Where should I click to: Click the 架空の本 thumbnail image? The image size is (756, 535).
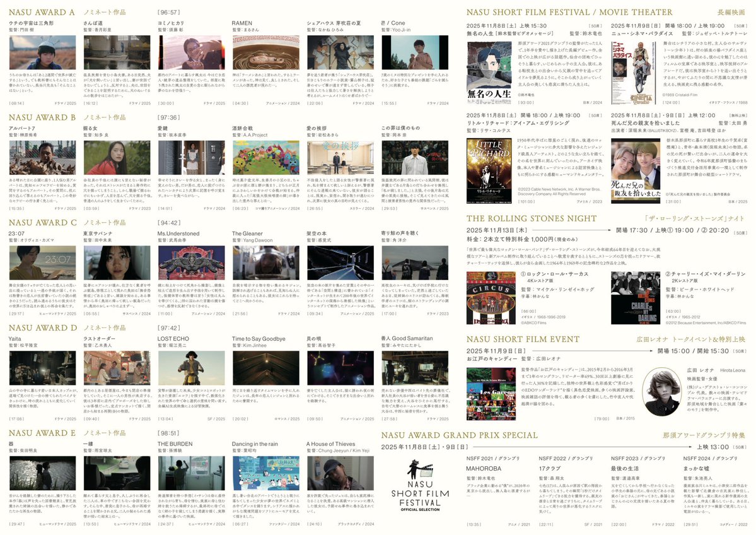click(340, 262)
